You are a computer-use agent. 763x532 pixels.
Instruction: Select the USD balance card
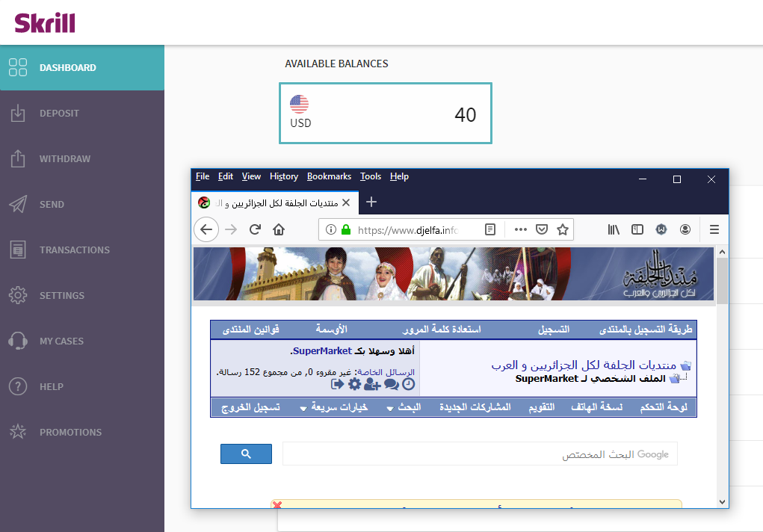click(x=386, y=114)
